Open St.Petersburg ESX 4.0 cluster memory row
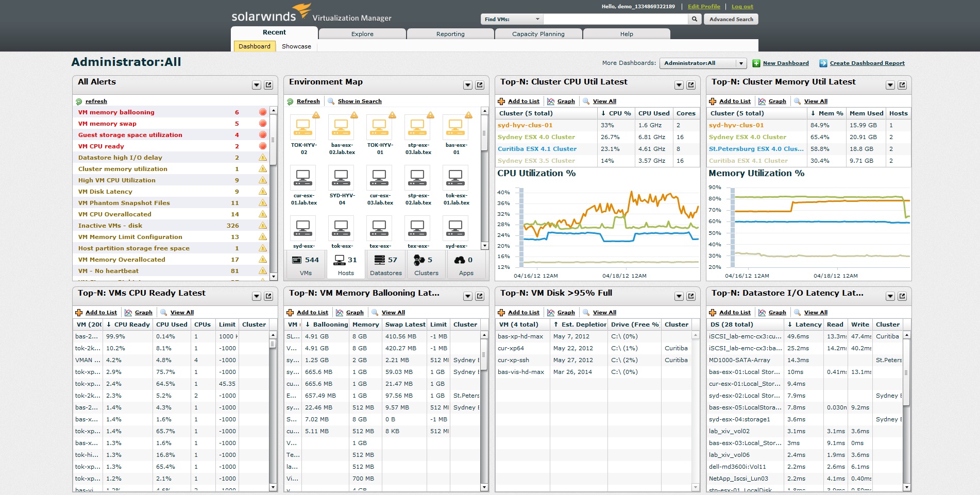Image resolution: width=980 pixels, height=495 pixels. tap(808, 149)
